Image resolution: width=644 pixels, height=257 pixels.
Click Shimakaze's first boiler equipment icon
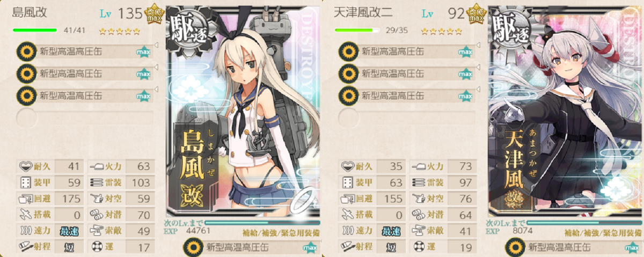point(25,52)
